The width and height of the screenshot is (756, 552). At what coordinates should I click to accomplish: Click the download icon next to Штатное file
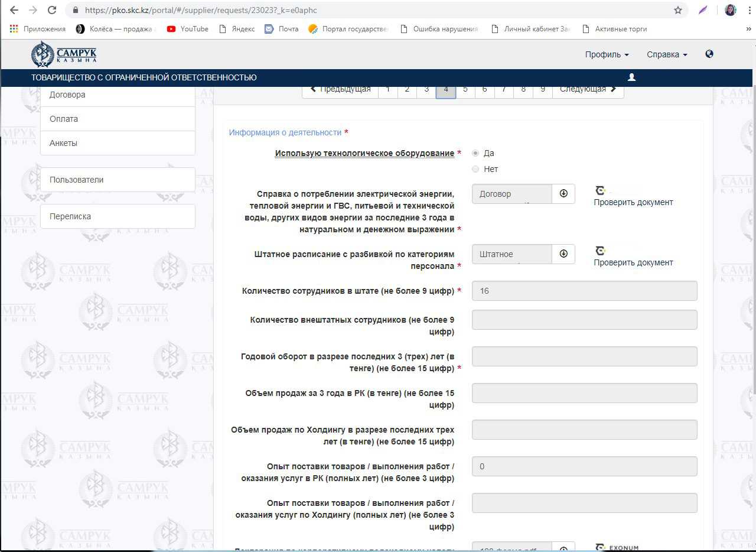(563, 254)
